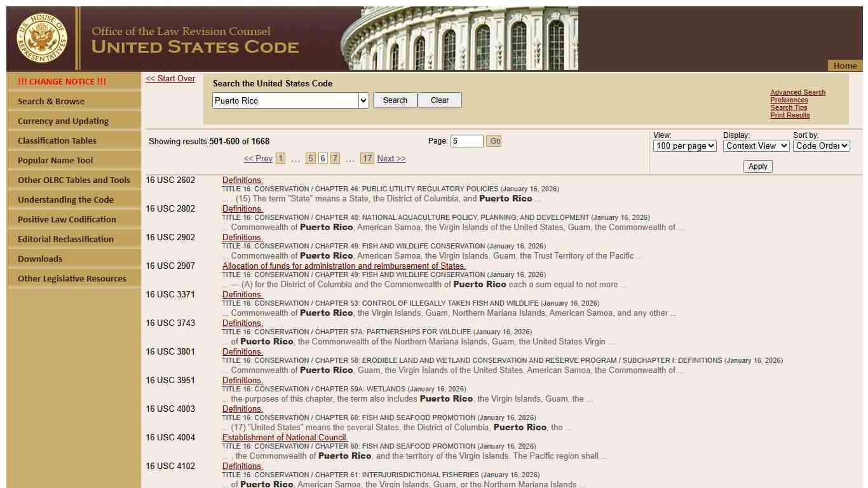
Task: Expand the results per page dropdown
Action: (x=684, y=146)
